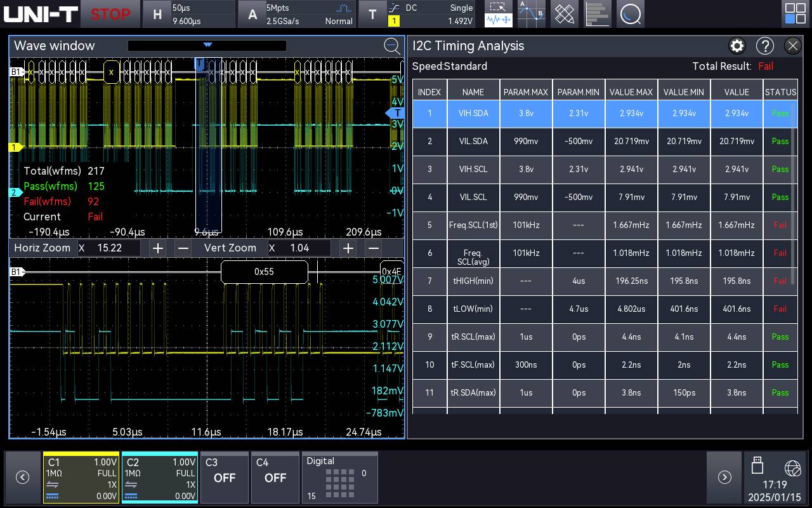Select the VIH.SDA row in the table
Screen dimensions: 812x508
click(x=605, y=113)
